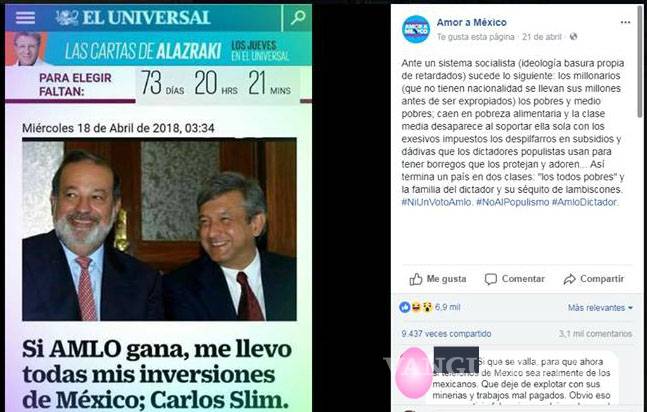This screenshot has height=412, width=647.
Task: View the reaction emojis on the post
Action: point(416,307)
